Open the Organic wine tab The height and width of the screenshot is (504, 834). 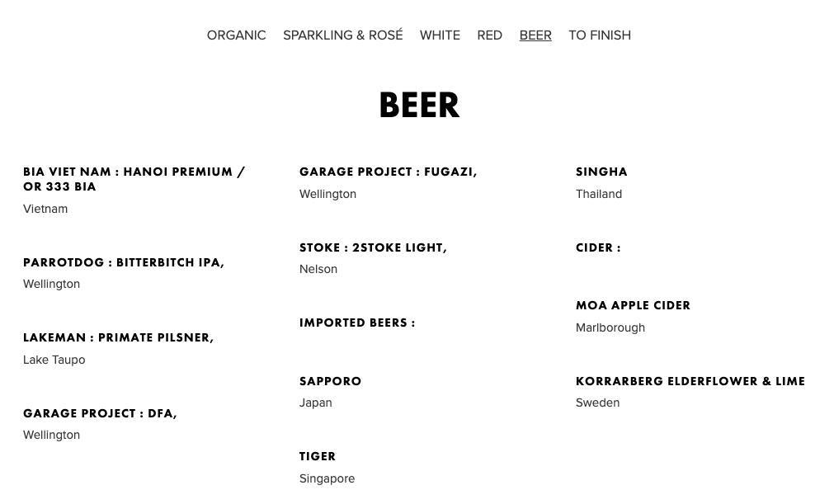tap(236, 35)
